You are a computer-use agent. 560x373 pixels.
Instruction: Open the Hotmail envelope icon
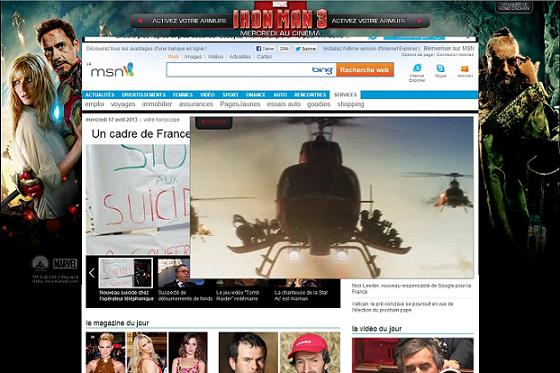(465, 69)
